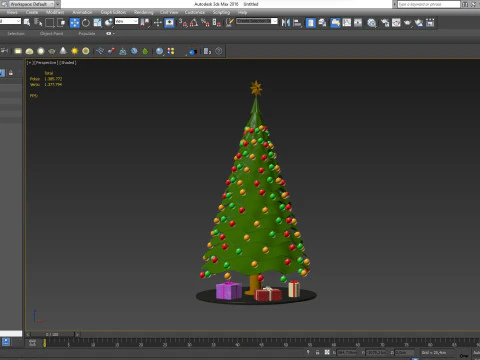Open the Workspace Default dropdown
This screenshot has width=480, height=360.
32,4
